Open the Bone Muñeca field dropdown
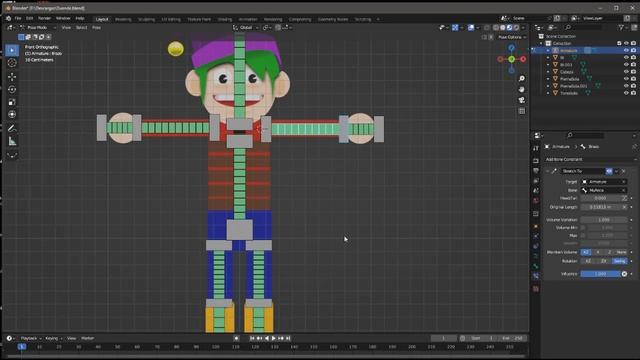The image size is (640, 360). coord(604,190)
